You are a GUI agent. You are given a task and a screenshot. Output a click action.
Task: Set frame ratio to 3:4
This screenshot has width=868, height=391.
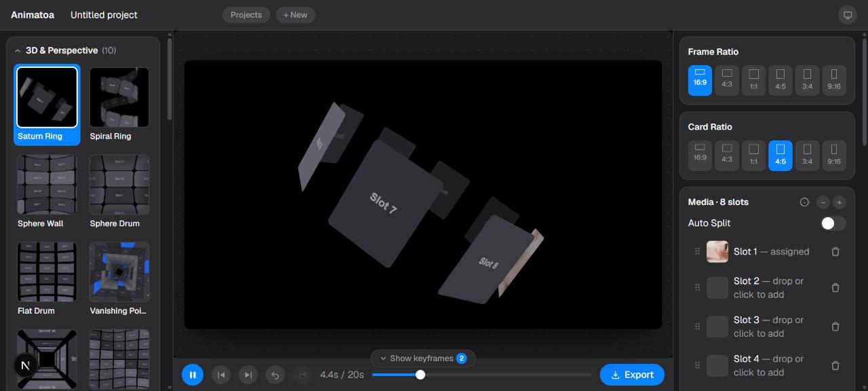coord(807,80)
